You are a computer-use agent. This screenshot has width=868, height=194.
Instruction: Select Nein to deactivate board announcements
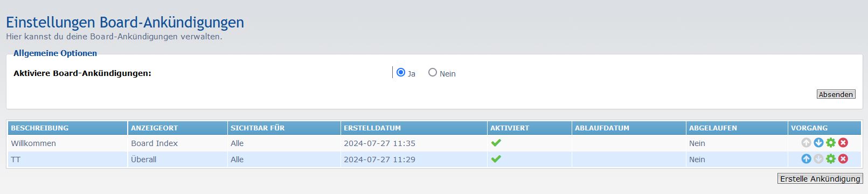coord(433,72)
